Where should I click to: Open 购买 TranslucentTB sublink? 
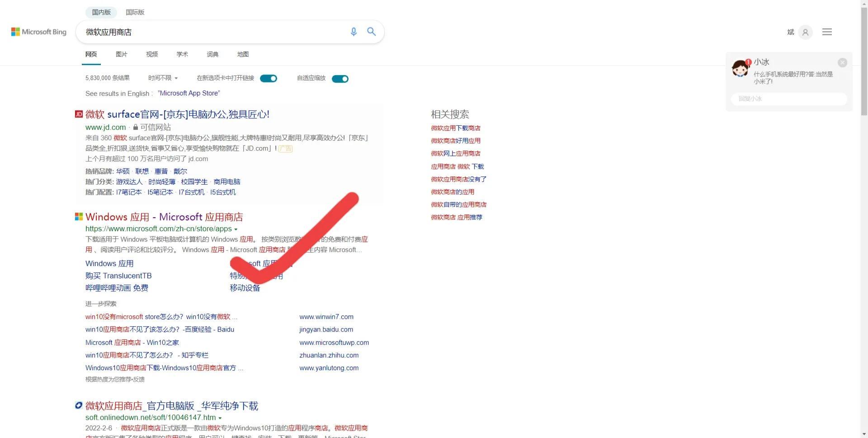(118, 276)
